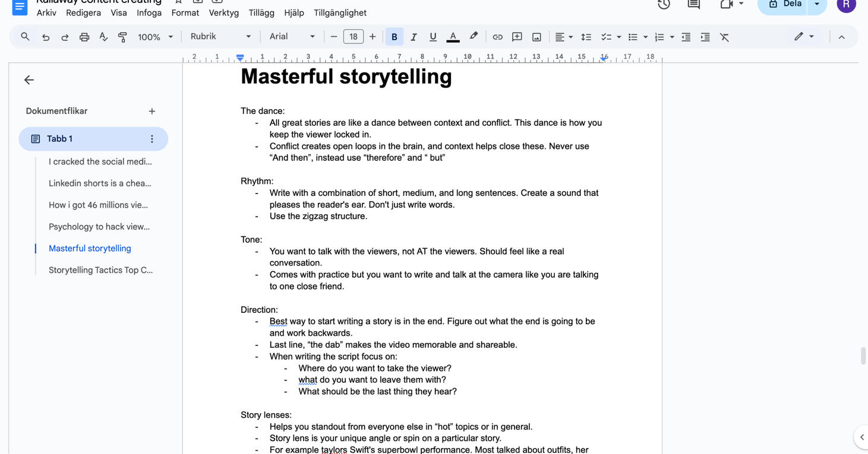Decrease the indent
The width and height of the screenshot is (868, 454).
coord(686,37)
